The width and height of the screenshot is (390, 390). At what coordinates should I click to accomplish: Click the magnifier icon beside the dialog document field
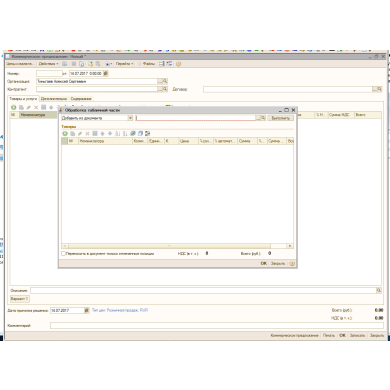pos(263,118)
